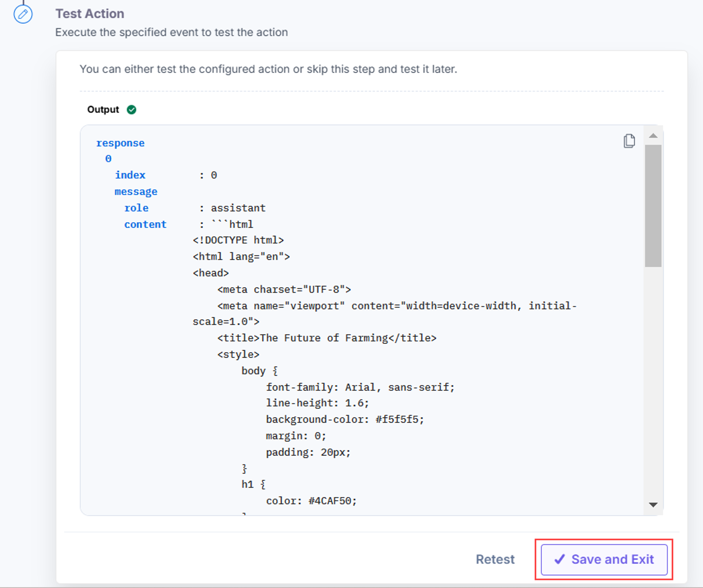Click 'Execute the specified event' description text
The image size is (703, 588).
click(171, 32)
